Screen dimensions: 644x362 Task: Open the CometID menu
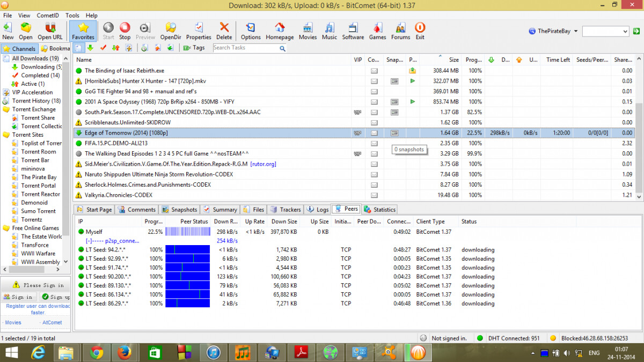click(48, 16)
